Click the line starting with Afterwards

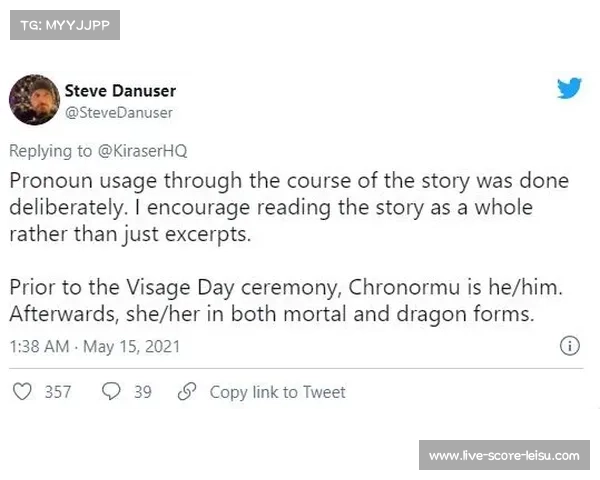(274, 313)
